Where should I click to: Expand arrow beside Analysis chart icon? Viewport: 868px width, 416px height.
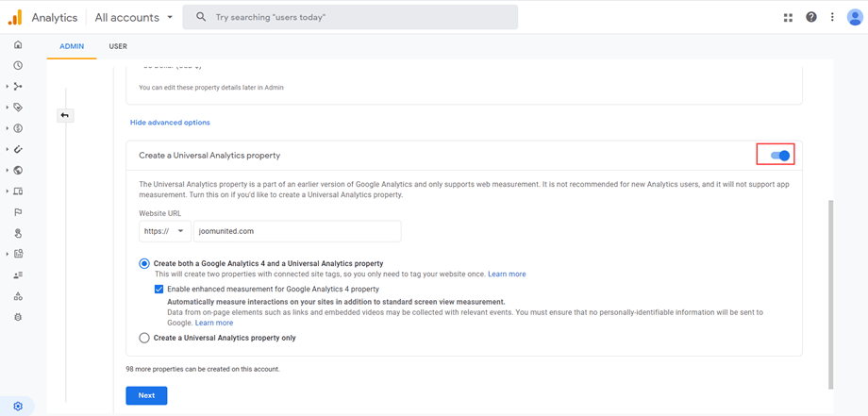pos(7,254)
